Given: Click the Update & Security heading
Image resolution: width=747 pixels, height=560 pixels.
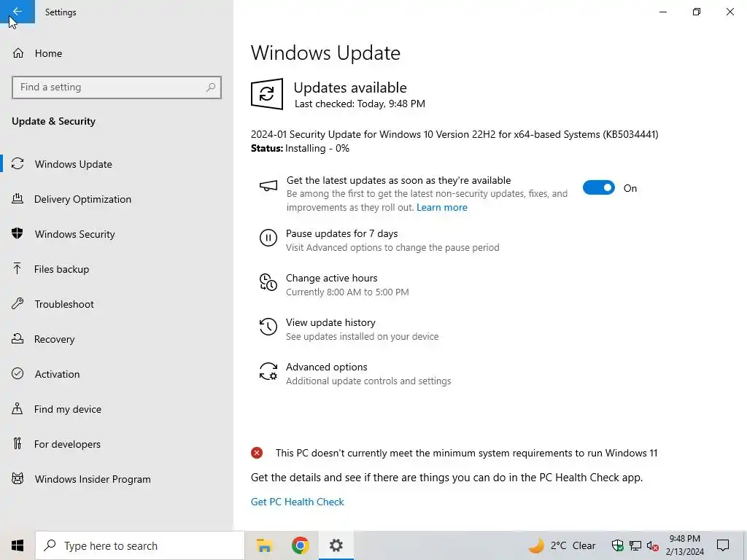Looking at the screenshot, I should (x=53, y=122).
